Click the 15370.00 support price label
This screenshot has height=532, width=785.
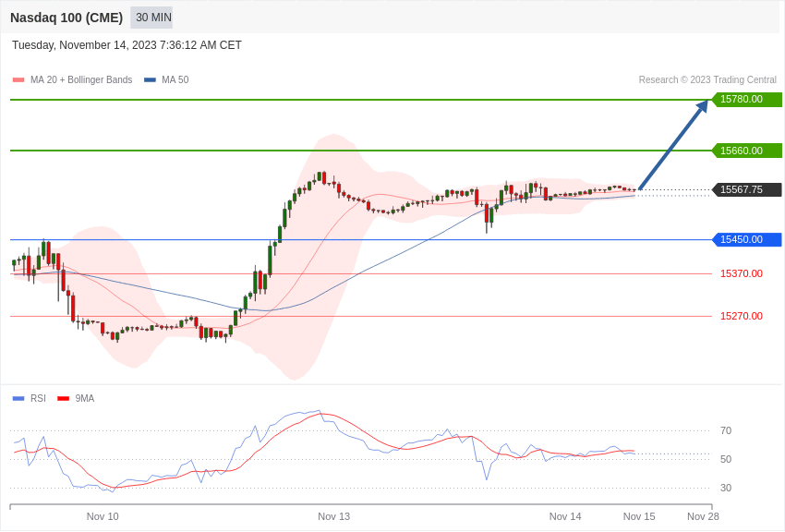(x=742, y=273)
